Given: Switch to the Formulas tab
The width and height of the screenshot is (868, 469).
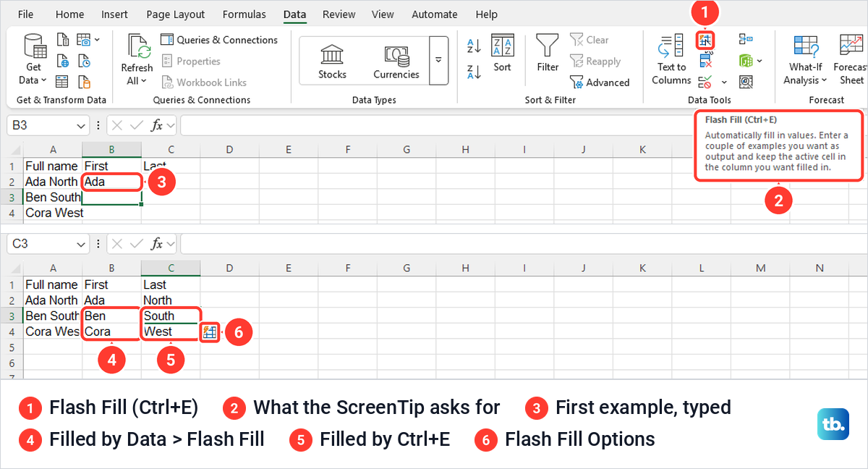Looking at the screenshot, I should [x=244, y=14].
